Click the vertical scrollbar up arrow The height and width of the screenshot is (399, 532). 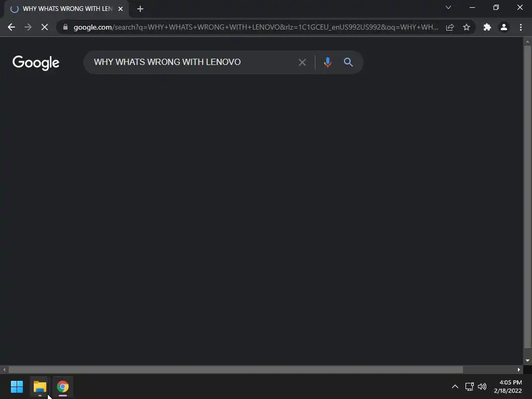coord(527,42)
